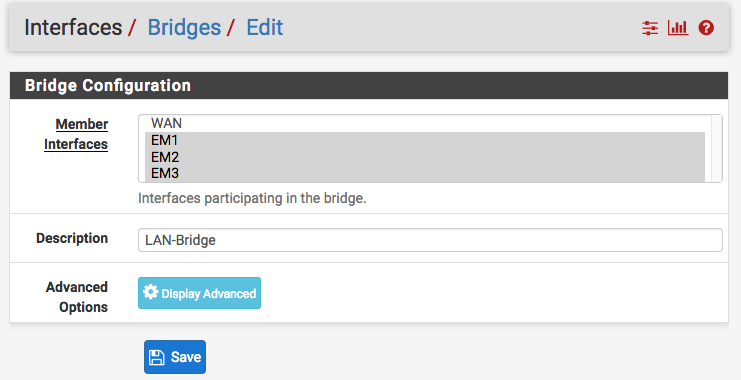Click the gear icon in Display Advanced

pos(150,292)
